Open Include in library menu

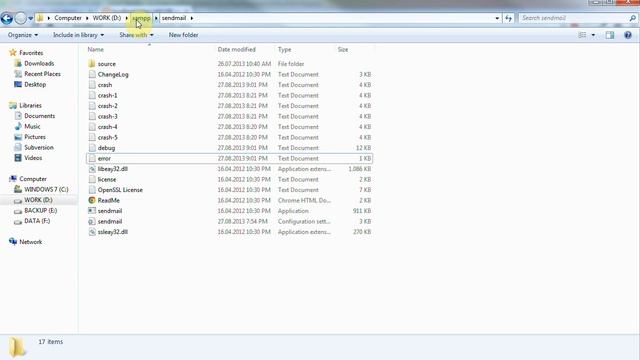(78, 35)
